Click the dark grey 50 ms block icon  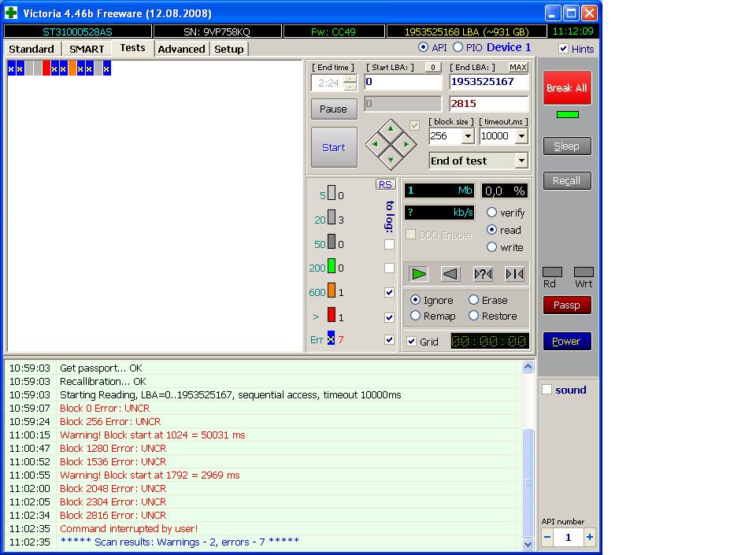[332, 241]
